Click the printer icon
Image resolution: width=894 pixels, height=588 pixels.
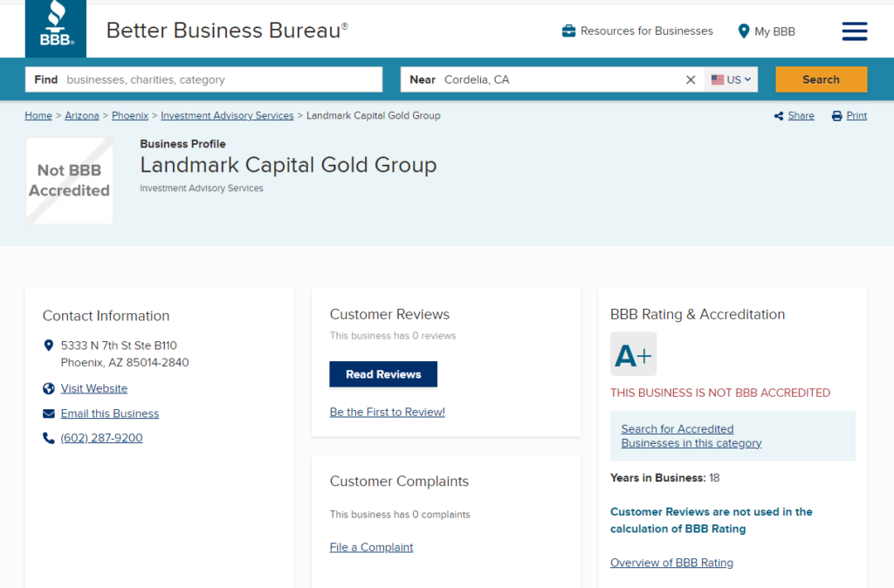pos(837,116)
